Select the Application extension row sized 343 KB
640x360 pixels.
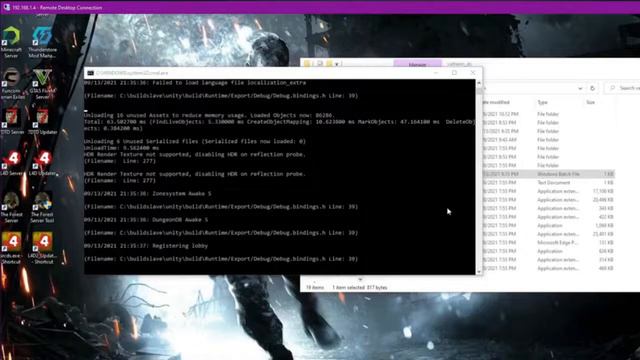(x=549, y=208)
